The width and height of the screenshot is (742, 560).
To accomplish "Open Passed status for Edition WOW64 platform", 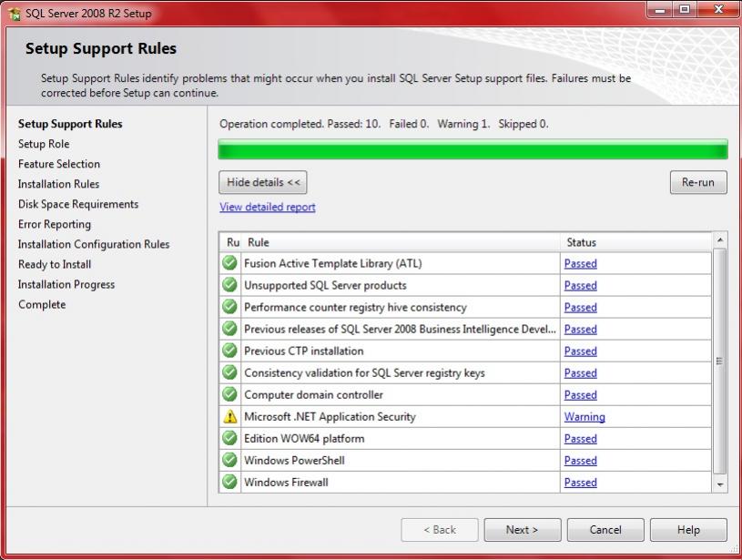I will [581, 439].
